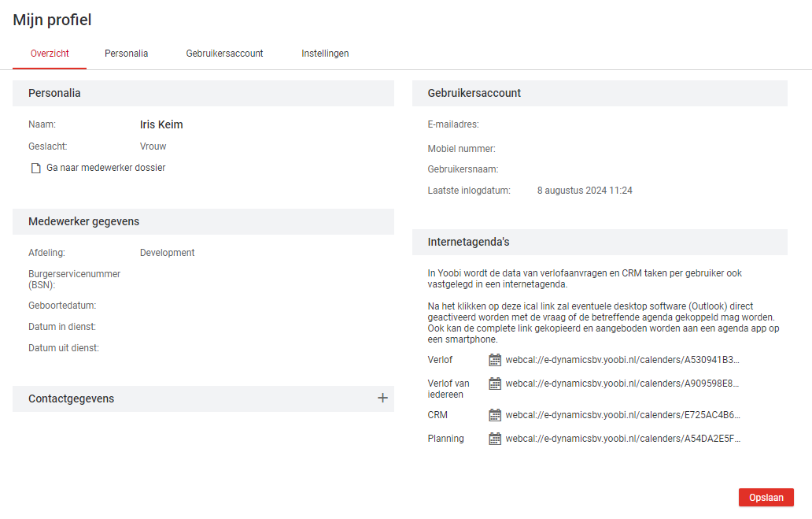Switch to the Overzicht tab

(x=50, y=54)
